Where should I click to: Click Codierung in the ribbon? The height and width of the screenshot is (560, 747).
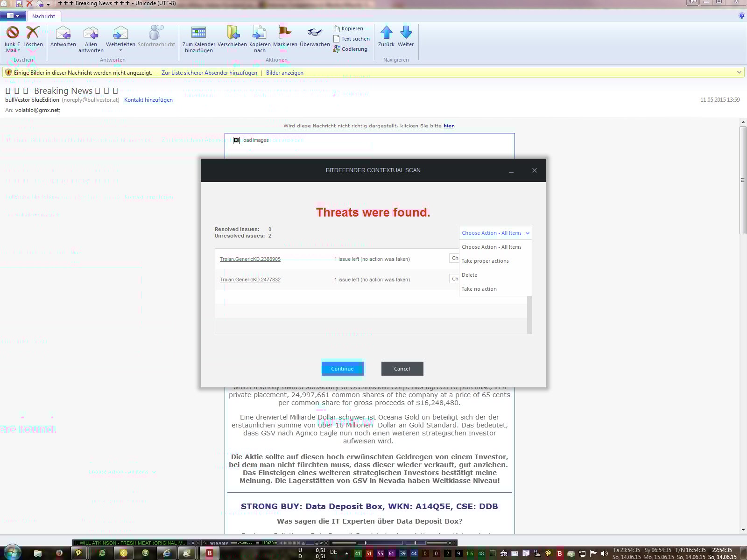350,49
